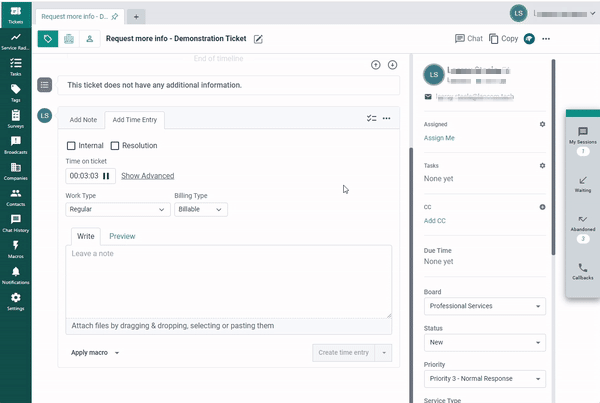Click the Create time entry button
This screenshot has height=403, width=600.
click(344, 352)
